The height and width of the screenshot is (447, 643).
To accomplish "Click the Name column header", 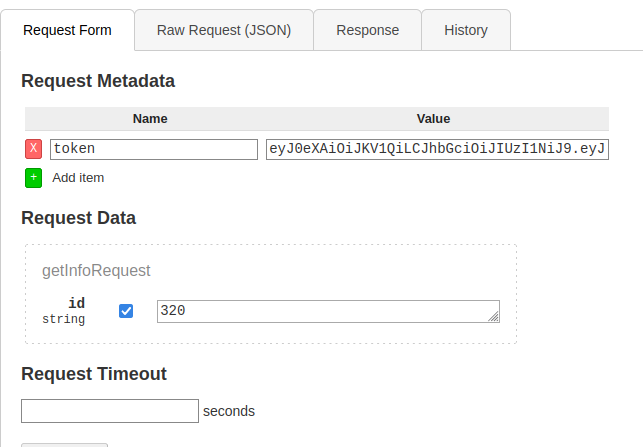I will (x=150, y=119).
